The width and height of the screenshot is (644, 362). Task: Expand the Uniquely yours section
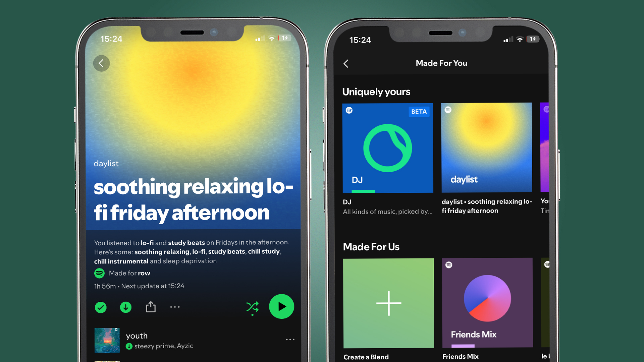tap(376, 92)
